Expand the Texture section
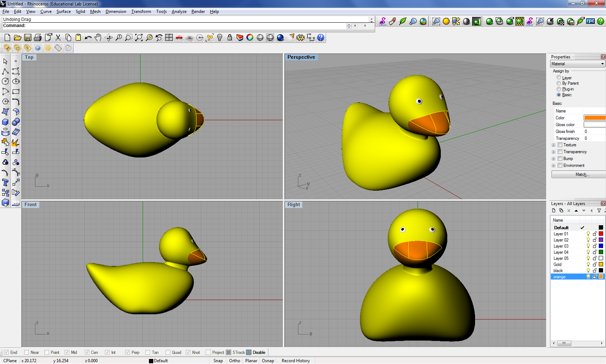606x364 pixels. click(554, 145)
